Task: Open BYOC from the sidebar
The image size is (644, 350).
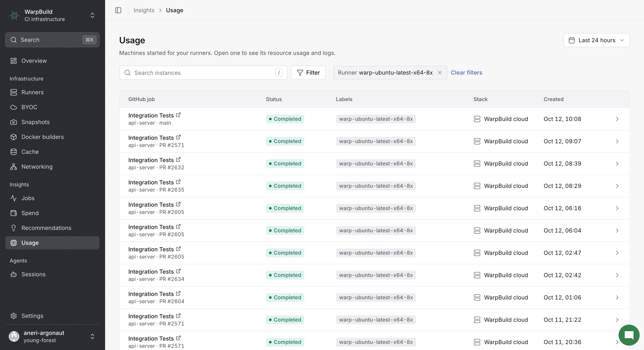Action: (x=52, y=107)
